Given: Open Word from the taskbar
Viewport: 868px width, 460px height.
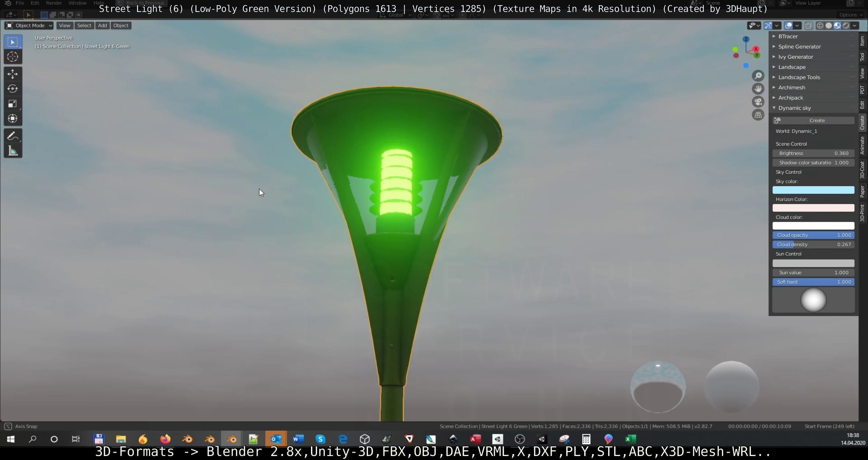Looking at the screenshot, I should [298, 439].
